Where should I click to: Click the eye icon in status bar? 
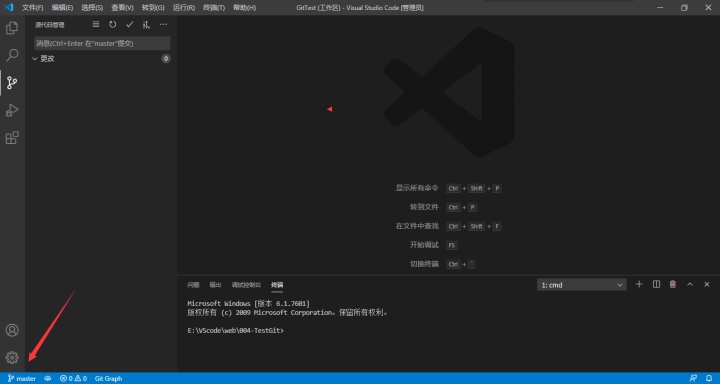(48, 378)
